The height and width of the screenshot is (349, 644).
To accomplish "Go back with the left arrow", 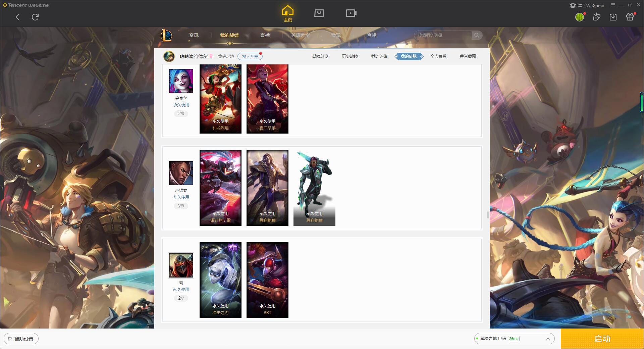I will coord(18,17).
